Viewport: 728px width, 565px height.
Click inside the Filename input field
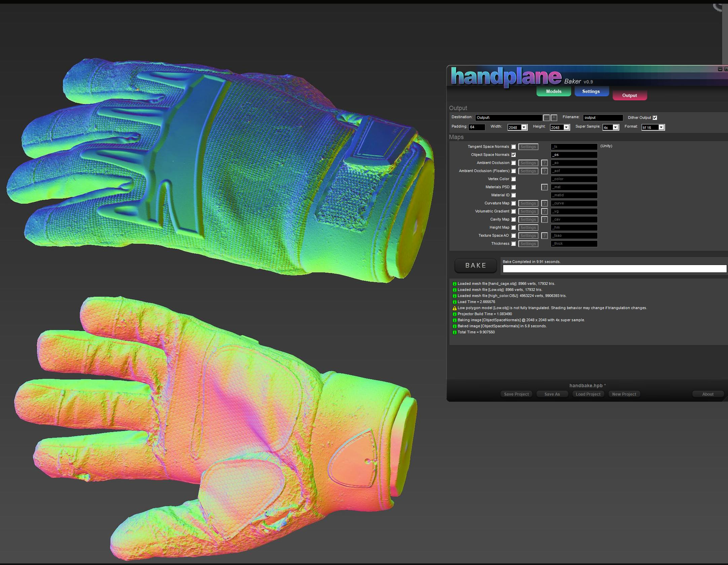[602, 118]
